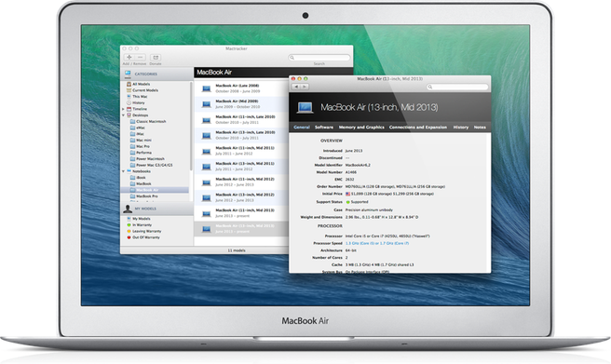Click the Remove minus button in Mactracker toolbar
The width and height of the screenshot is (611, 364).
point(141,57)
